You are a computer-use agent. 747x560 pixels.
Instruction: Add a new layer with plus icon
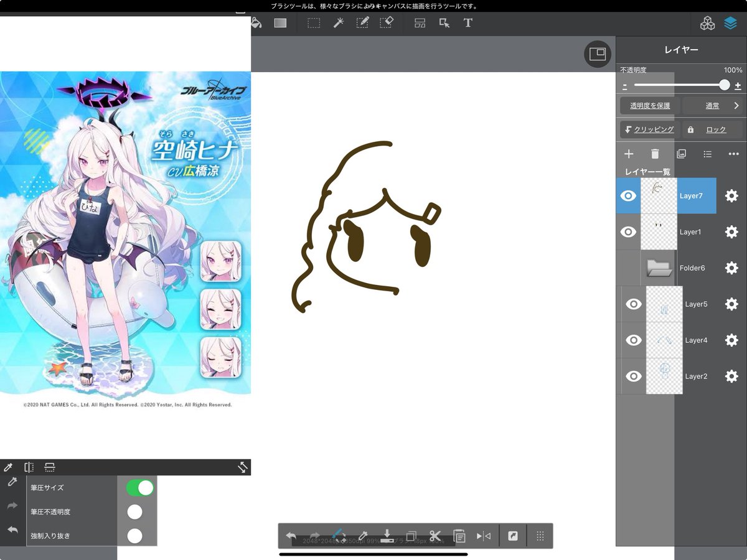(629, 154)
